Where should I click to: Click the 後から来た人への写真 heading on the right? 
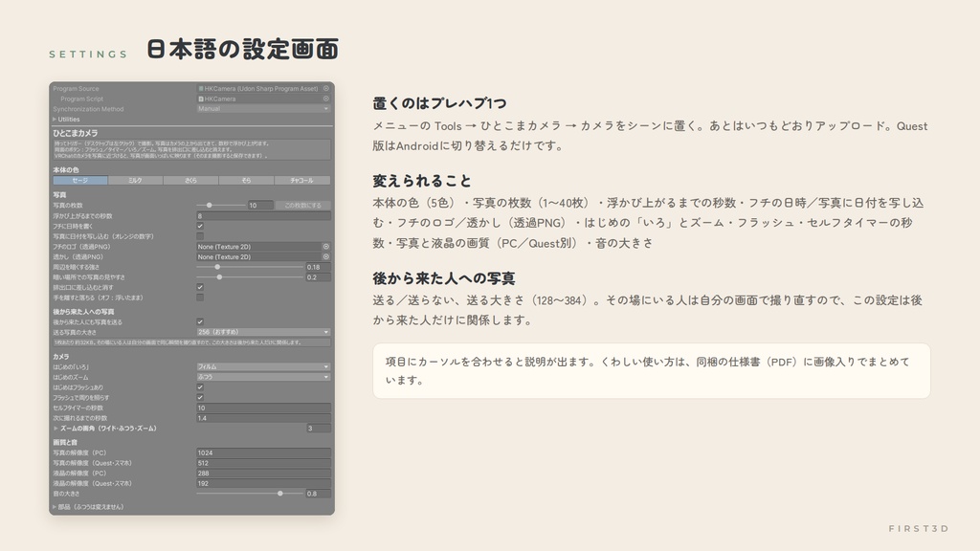point(444,278)
